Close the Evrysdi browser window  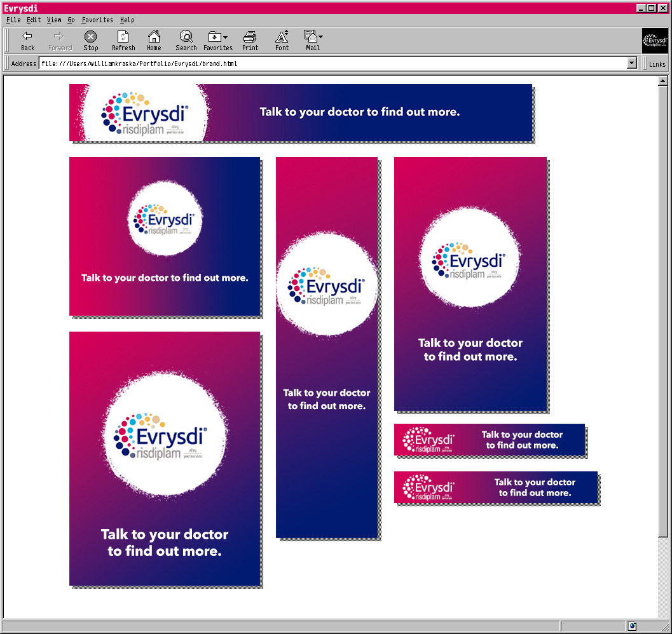coord(662,8)
